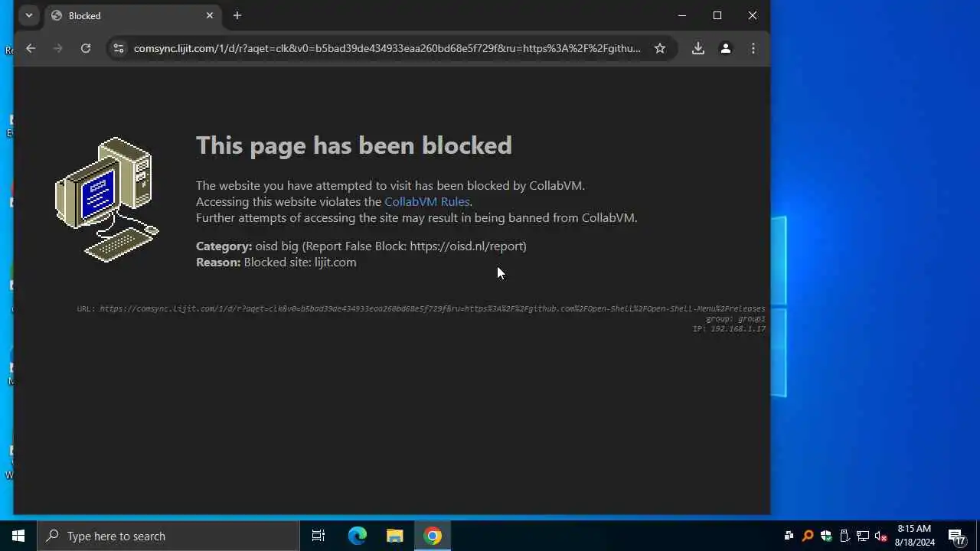Open the Chrome profile icon
Screen dimensions: 980x551
(726, 48)
